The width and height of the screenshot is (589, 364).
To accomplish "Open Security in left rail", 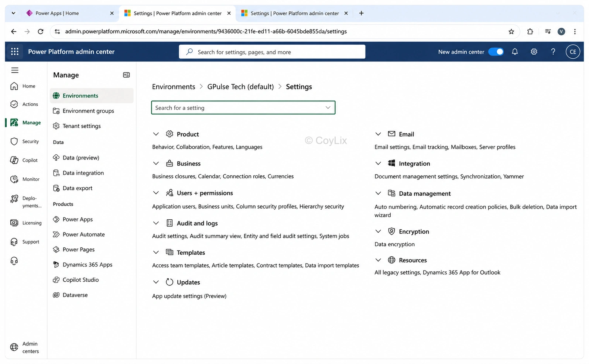I will tap(25, 141).
